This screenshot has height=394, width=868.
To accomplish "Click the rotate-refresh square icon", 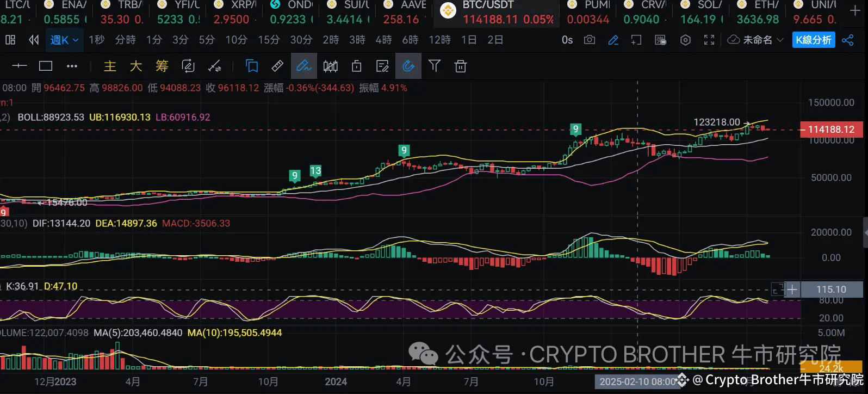I will [x=188, y=66].
